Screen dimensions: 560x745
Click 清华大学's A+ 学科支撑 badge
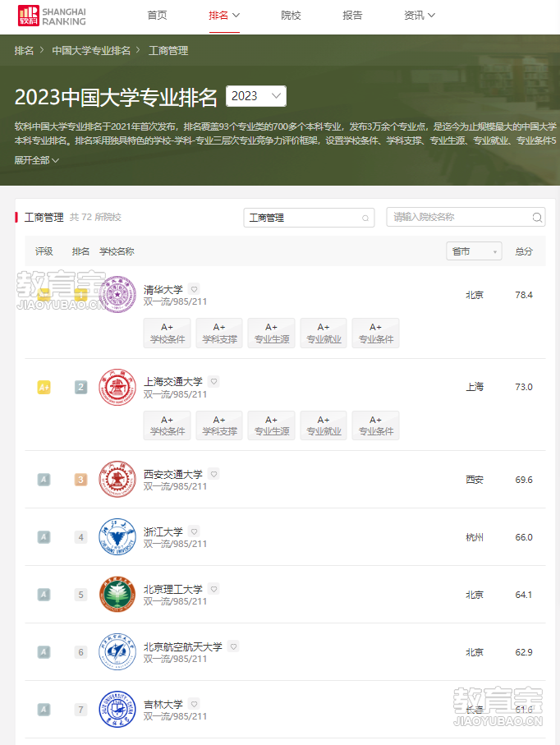219,333
